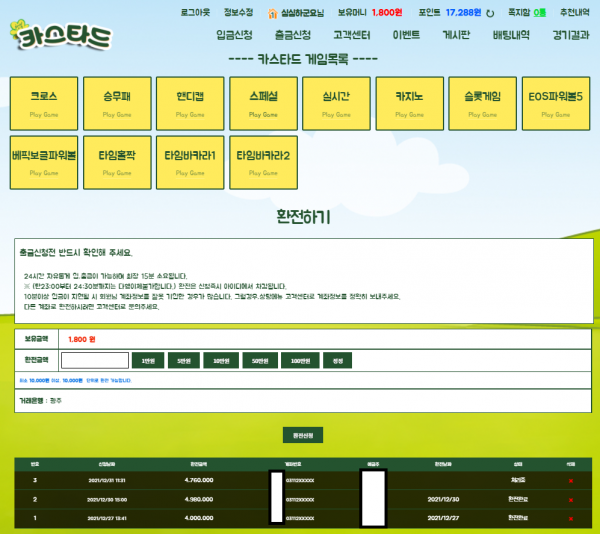The width and height of the screenshot is (600, 534).
Task: Click the 카스타드 logo
Action: [x=61, y=35]
